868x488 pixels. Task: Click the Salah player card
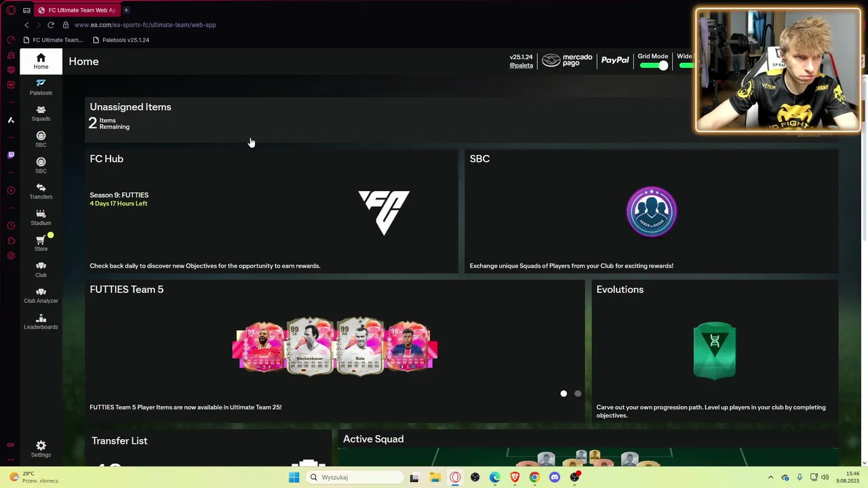[262, 347]
